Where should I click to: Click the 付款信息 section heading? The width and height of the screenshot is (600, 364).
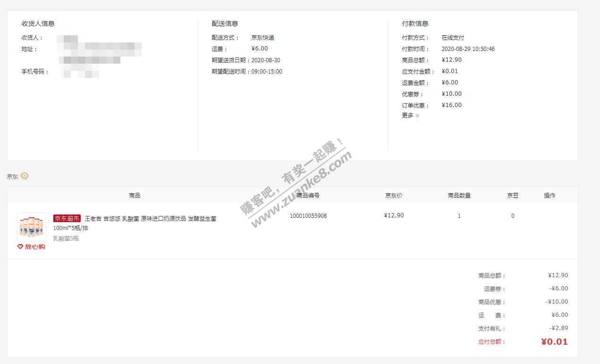pos(415,24)
